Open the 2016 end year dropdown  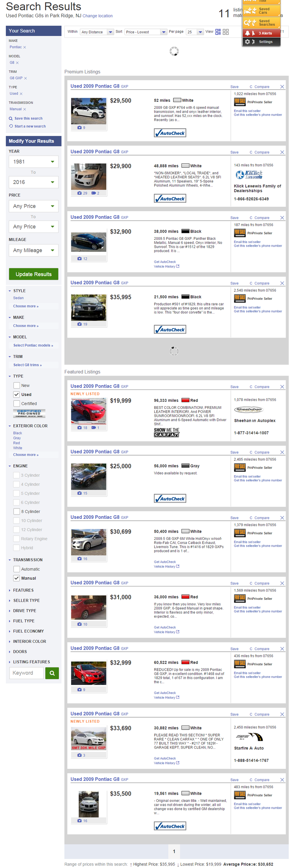point(33,182)
